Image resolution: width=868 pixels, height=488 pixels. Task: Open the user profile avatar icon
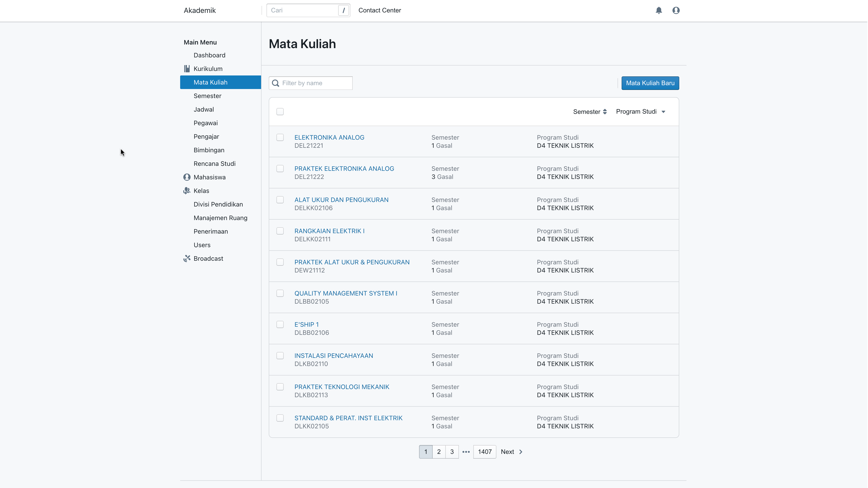[x=676, y=10]
